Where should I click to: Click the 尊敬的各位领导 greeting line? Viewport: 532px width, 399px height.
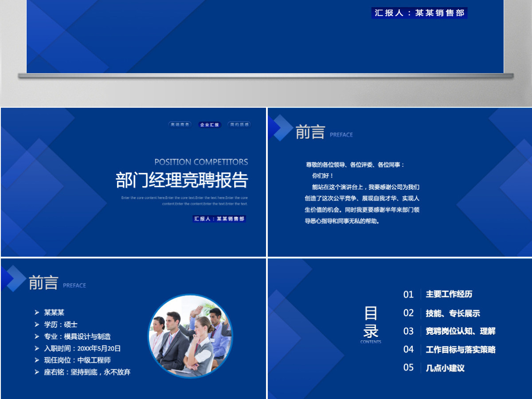point(355,164)
